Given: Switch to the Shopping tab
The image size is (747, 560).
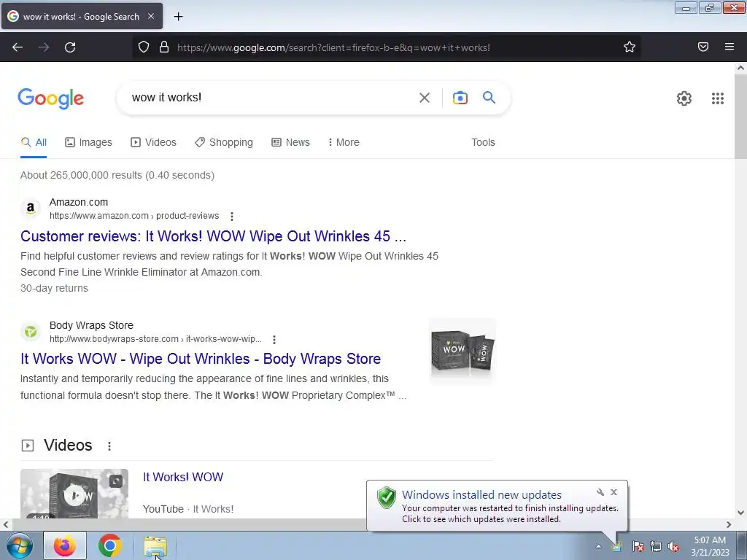Looking at the screenshot, I should tap(224, 142).
